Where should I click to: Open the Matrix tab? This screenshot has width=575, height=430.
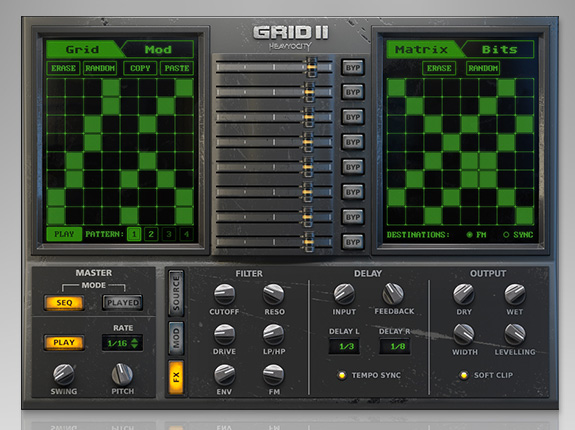[x=422, y=49]
